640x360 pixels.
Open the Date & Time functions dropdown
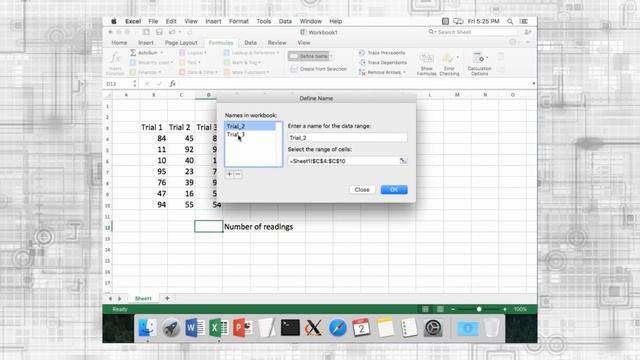[x=198, y=72]
